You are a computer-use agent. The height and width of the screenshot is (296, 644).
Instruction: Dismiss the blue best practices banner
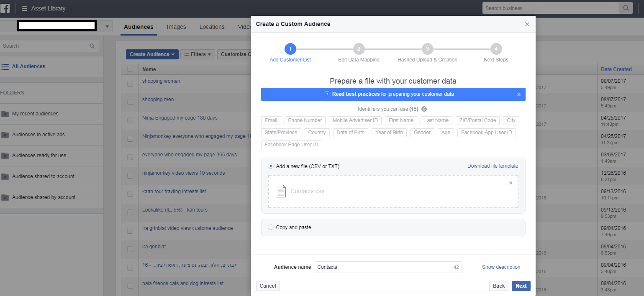519,94
